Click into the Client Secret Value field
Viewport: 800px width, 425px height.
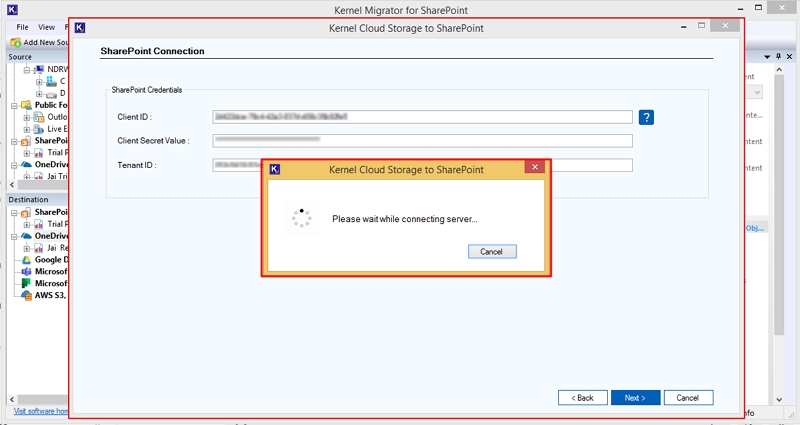(x=422, y=141)
